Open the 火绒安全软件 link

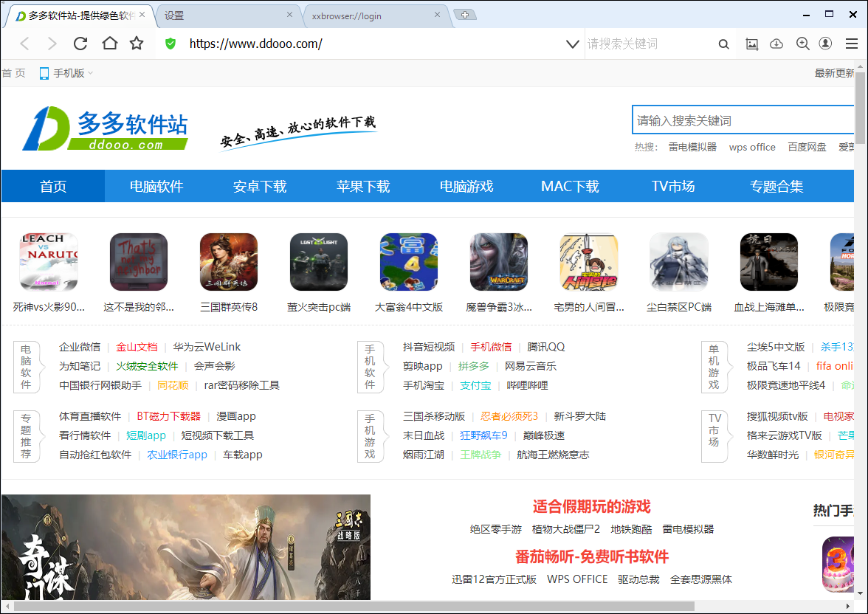(147, 367)
